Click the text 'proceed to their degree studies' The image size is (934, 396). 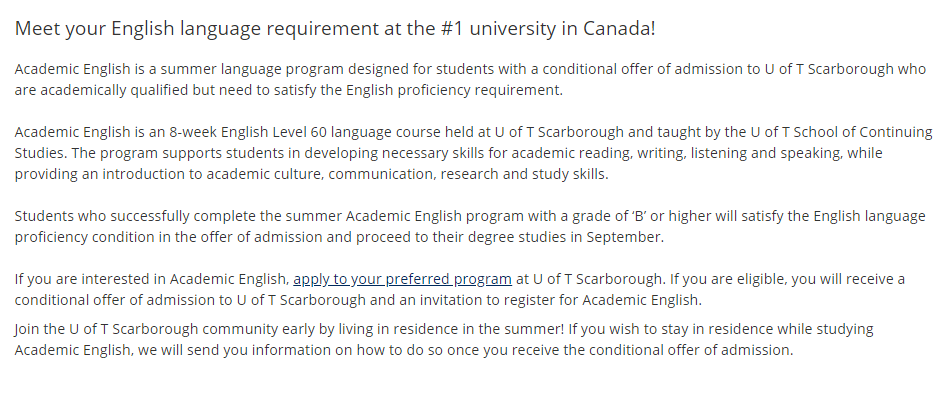(x=461, y=237)
